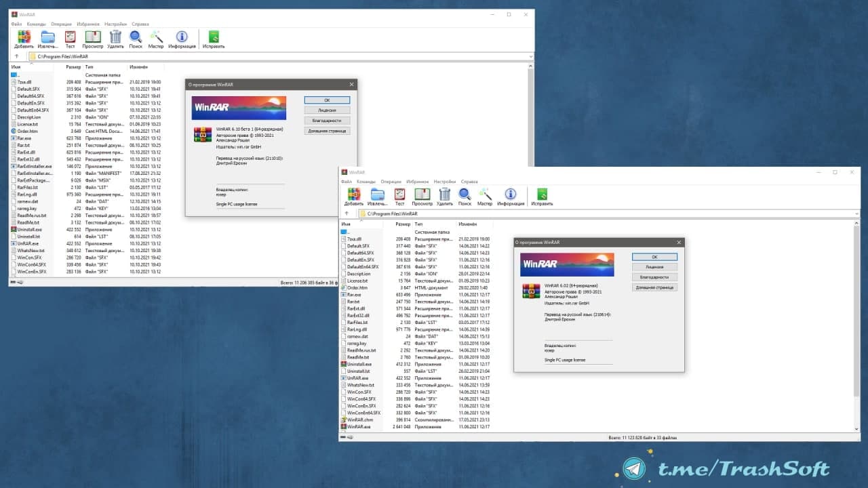
Task: Click the Удалить trash icon in the top-left WinRAR window
Action: (115, 37)
